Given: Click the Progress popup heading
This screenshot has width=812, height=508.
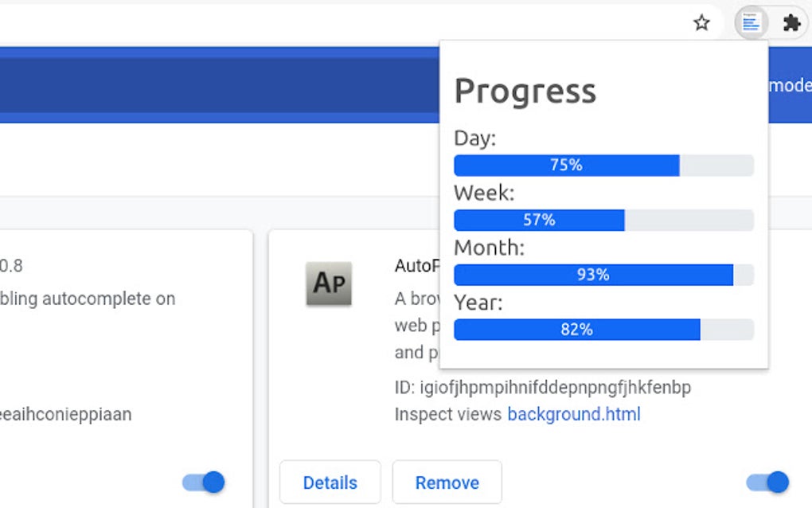Looking at the screenshot, I should point(525,91).
